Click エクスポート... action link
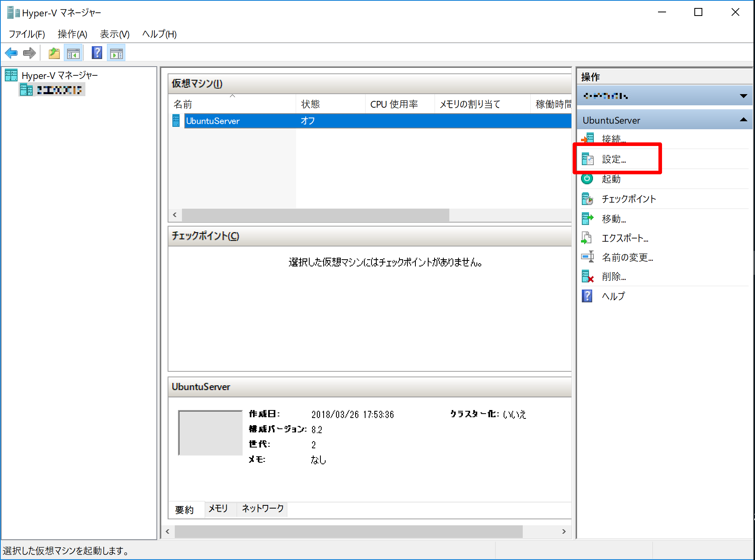 pyautogui.click(x=625, y=238)
